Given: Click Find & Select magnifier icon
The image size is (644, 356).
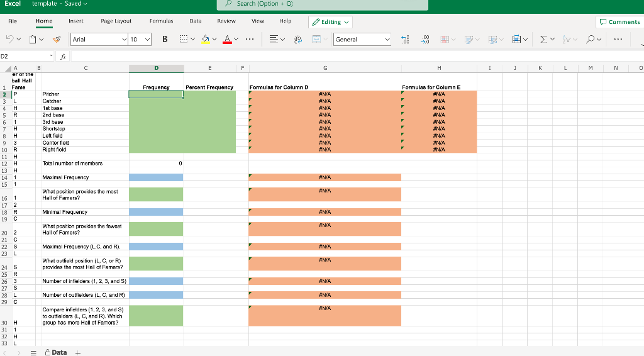Looking at the screenshot, I should pyautogui.click(x=590, y=39).
